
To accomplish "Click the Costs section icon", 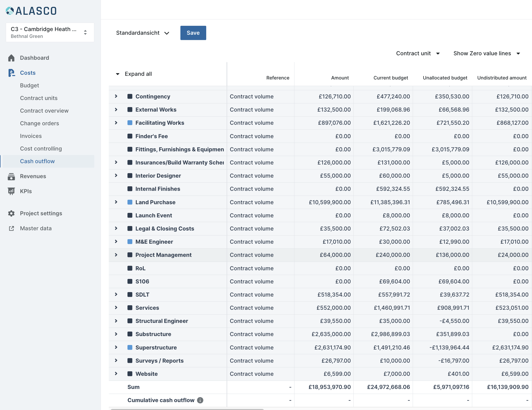I will (11, 73).
